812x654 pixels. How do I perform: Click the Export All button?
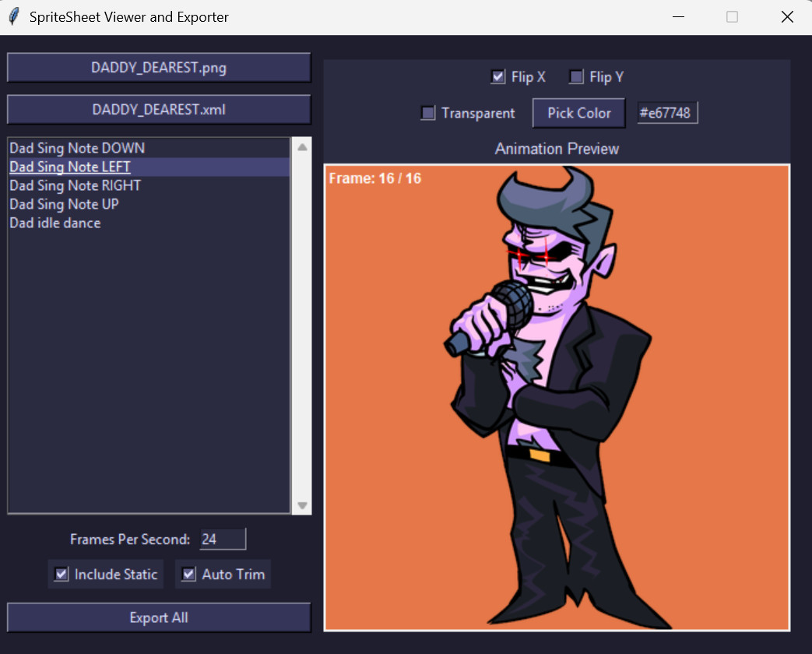pos(159,617)
